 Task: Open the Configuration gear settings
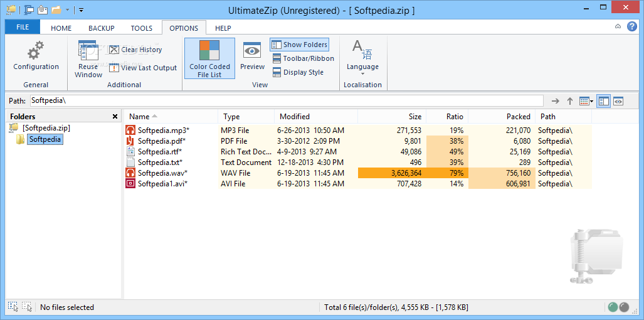tap(36, 55)
